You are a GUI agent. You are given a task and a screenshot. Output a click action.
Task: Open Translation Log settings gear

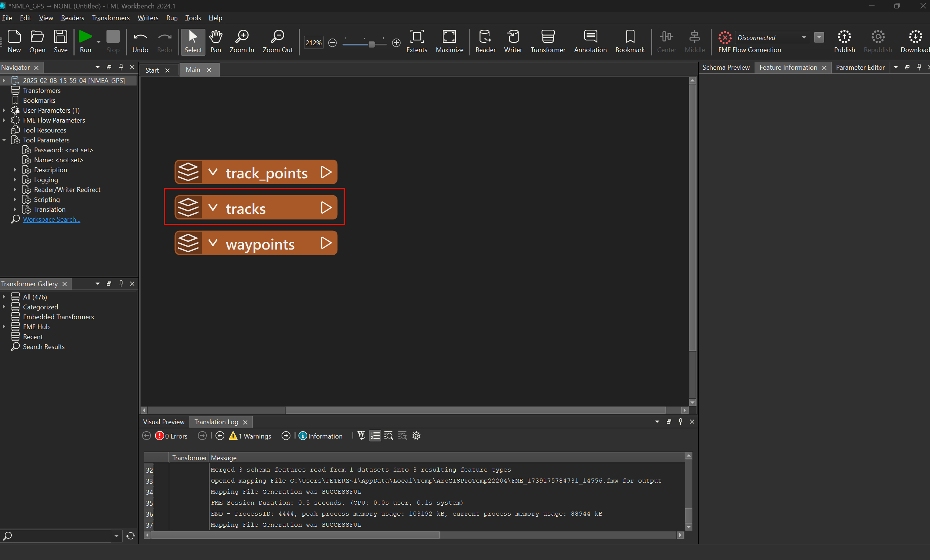point(416,436)
